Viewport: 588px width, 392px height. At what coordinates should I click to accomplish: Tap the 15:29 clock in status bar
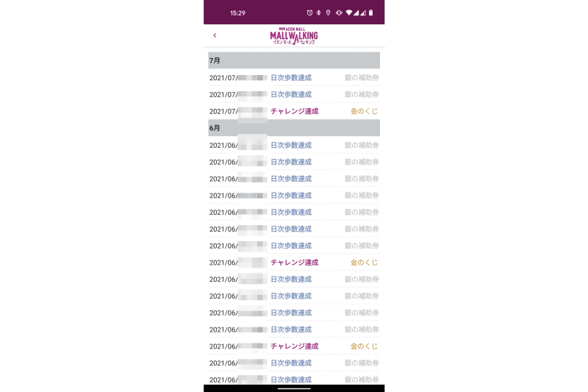(237, 13)
